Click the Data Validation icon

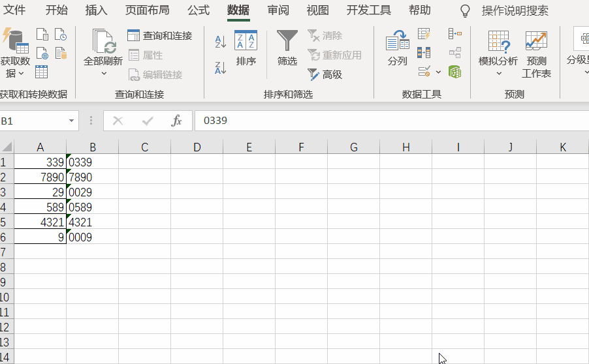424,71
